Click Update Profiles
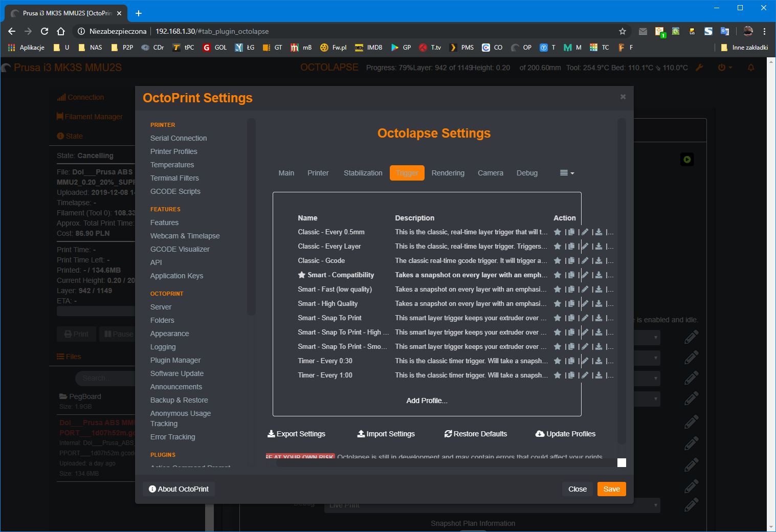Image resolution: width=776 pixels, height=532 pixels. [x=566, y=434]
